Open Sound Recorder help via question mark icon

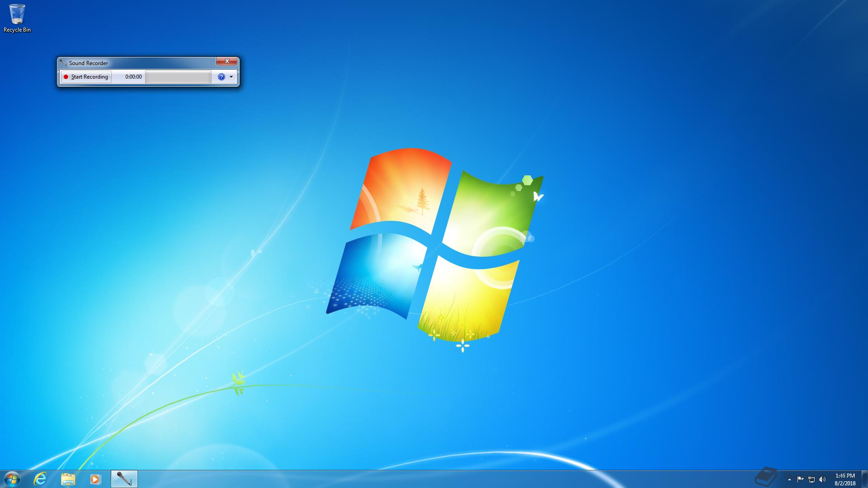[221, 77]
